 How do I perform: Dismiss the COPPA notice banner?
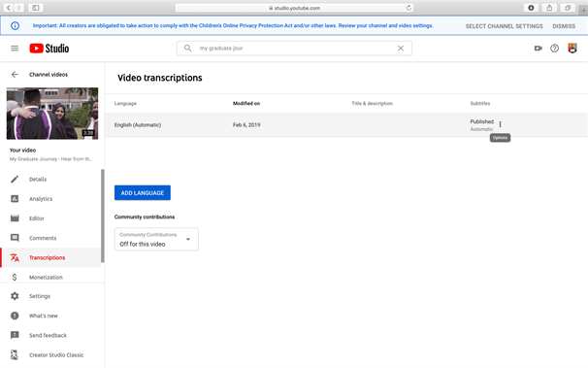564,26
